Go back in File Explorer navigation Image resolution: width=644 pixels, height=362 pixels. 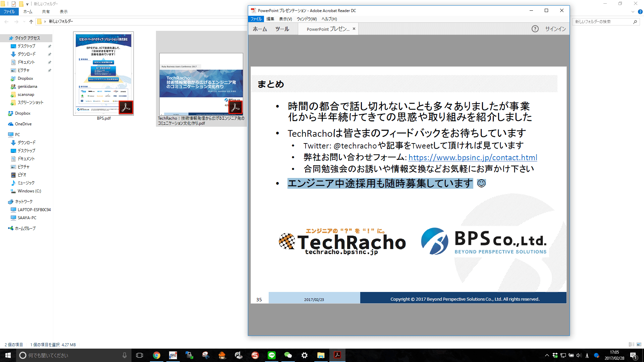tap(6, 21)
